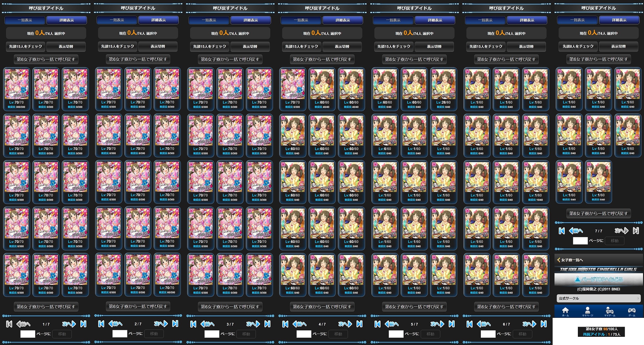Image resolution: width=644 pixels, height=345 pixels.
Task: Click next page arrow beside 2/7
Action: [161, 324]
